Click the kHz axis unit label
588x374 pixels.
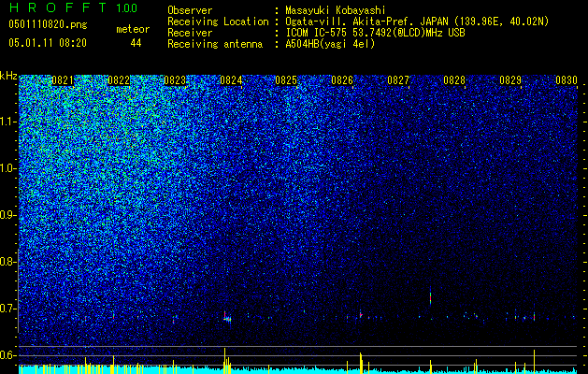[x=8, y=76]
